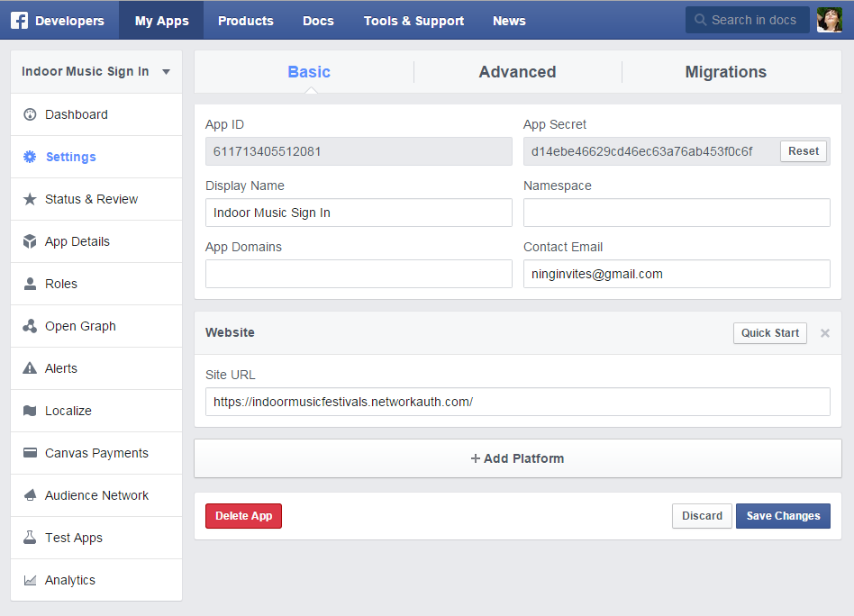854x616 pixels.
Task: Switch to the Advanced tab
Action: tap(517, 72)
